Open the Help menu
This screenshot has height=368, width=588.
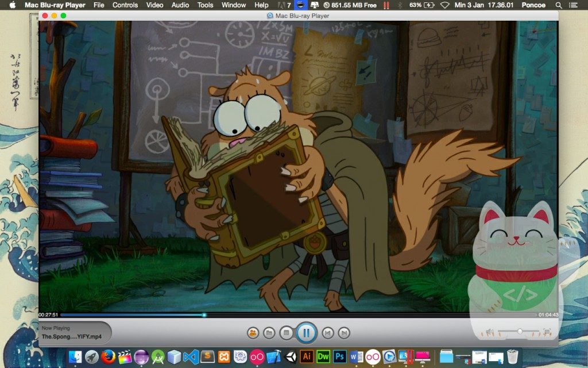tap(261, 5)
